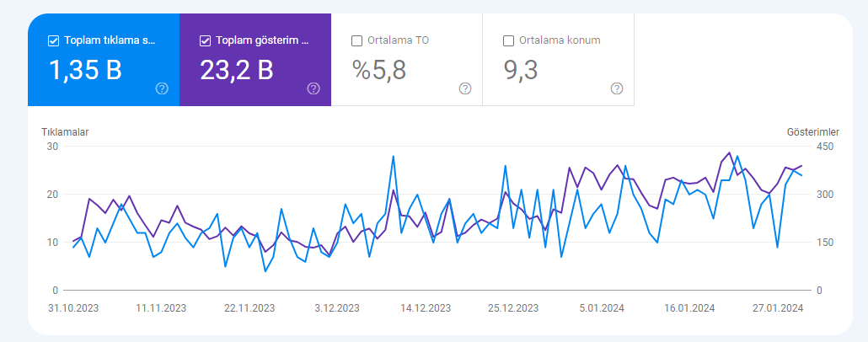Viewport: 868px width, 342px height.
Task: Select the %5,8 average CTR value
Action: [x=379, y=70]
